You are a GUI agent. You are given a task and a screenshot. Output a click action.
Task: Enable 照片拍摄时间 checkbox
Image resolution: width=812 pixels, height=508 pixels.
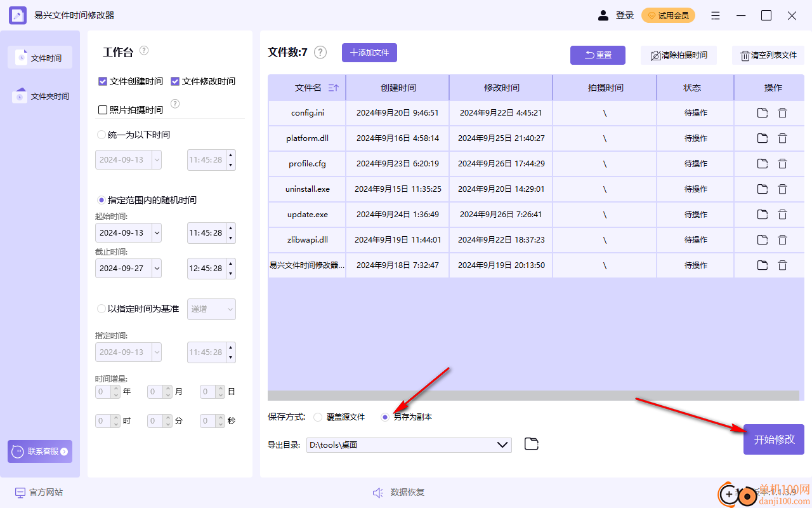point(103,110)
